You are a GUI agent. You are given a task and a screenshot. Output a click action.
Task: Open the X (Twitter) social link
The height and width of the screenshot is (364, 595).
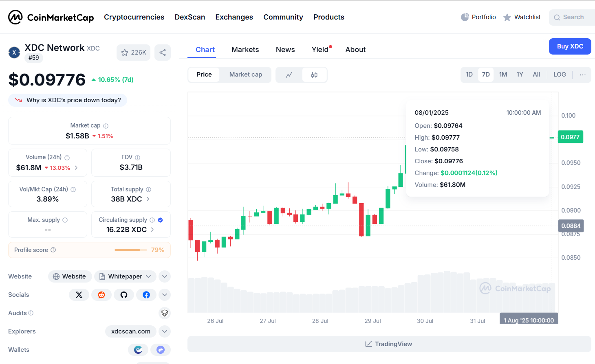(x=79, y=295)
